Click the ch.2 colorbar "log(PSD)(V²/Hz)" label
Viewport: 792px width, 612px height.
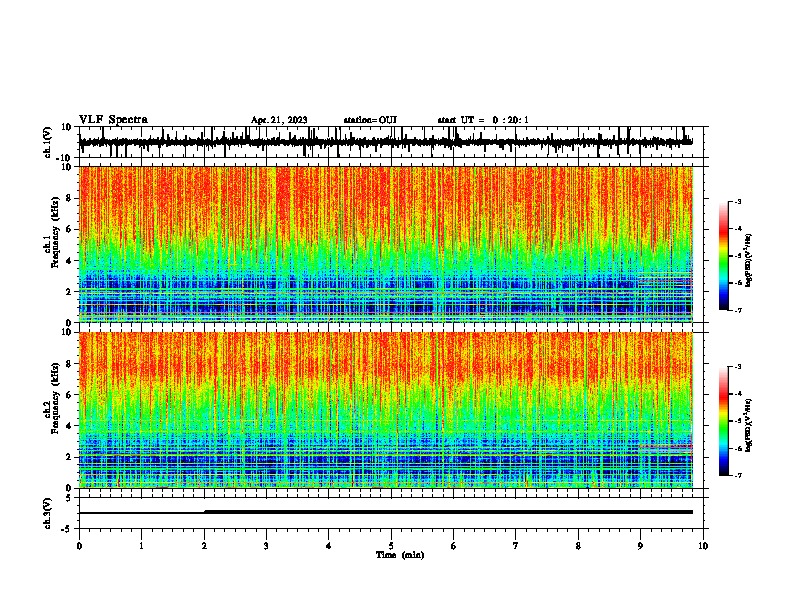tap(749, 425)
